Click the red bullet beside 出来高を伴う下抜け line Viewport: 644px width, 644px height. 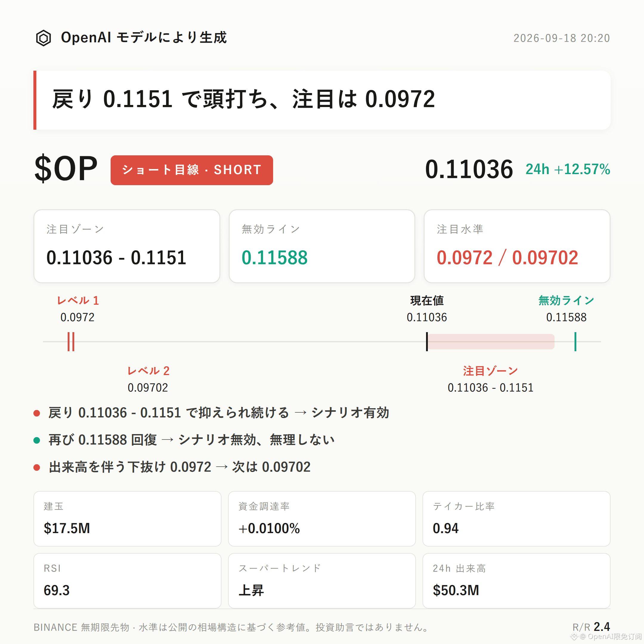37,467
